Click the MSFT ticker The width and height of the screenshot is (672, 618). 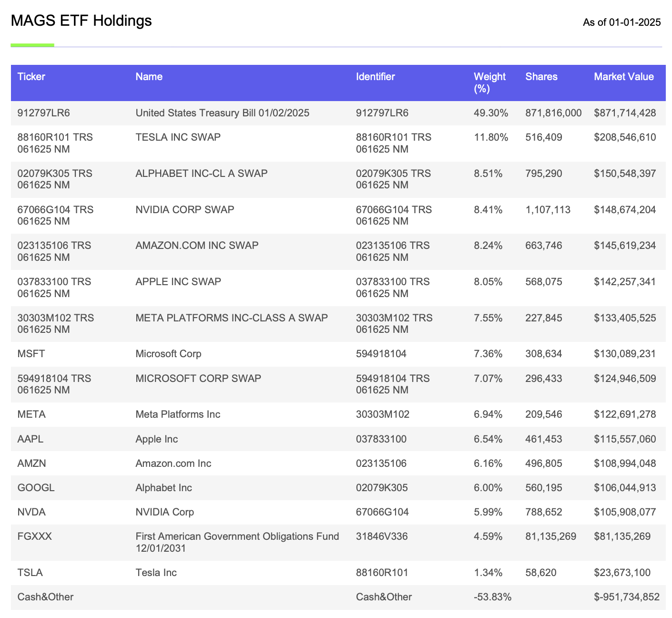click(31, 354)
